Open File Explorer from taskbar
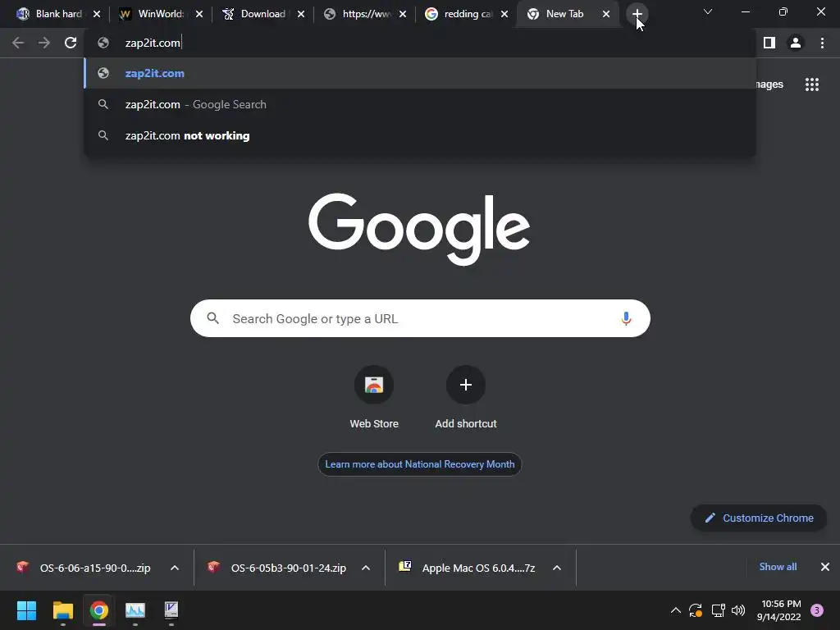The height and width of the screenshot is (630, 840). click(x=62, y=610)
